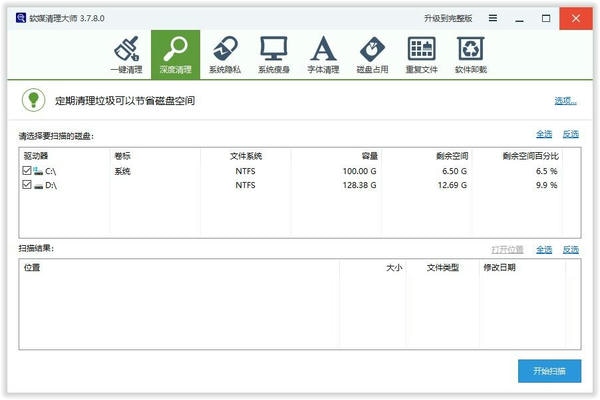Click 全选 above the scan results

[544, 250]
